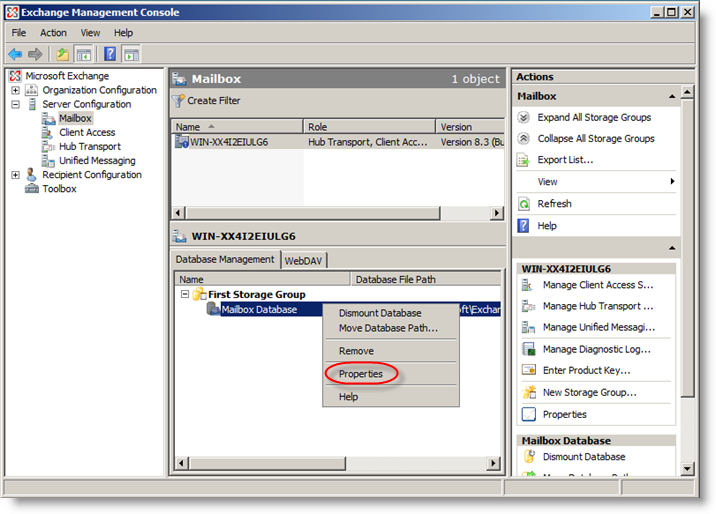This screenshot has height=514, width=716.
Task: Expand the Organization Configuration node
Action: pyautogui.click(x=16, y=90)
